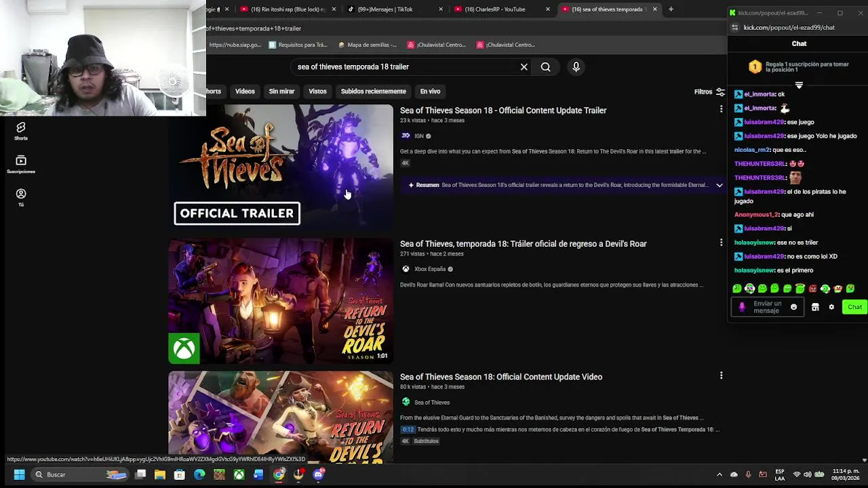Insert the first green emote in Kick chat
Image resolution: width=868 pixels, height=488 pixels.
[x=737, y=289]
